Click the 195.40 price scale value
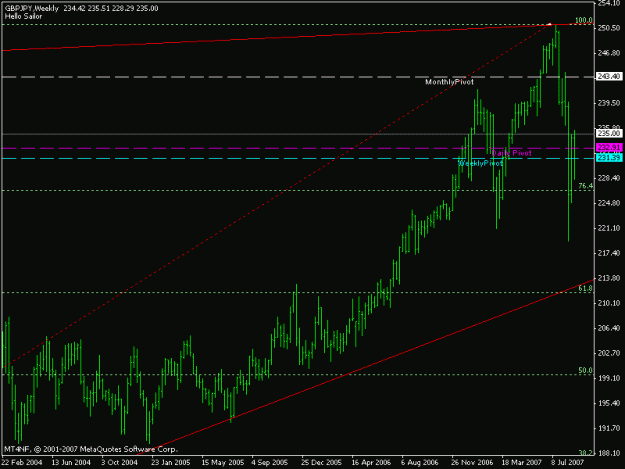This screenshot has height=469, width=625. [609, 403]
